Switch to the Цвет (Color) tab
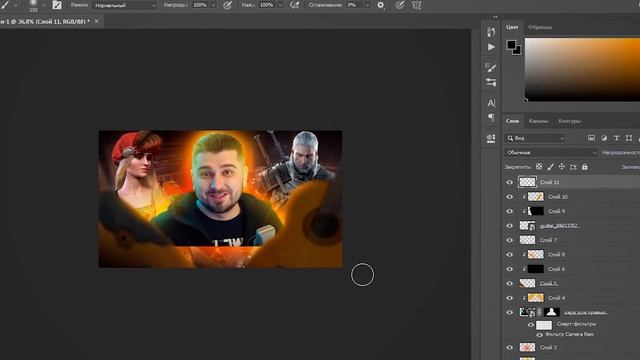 (x=512, y=27)
